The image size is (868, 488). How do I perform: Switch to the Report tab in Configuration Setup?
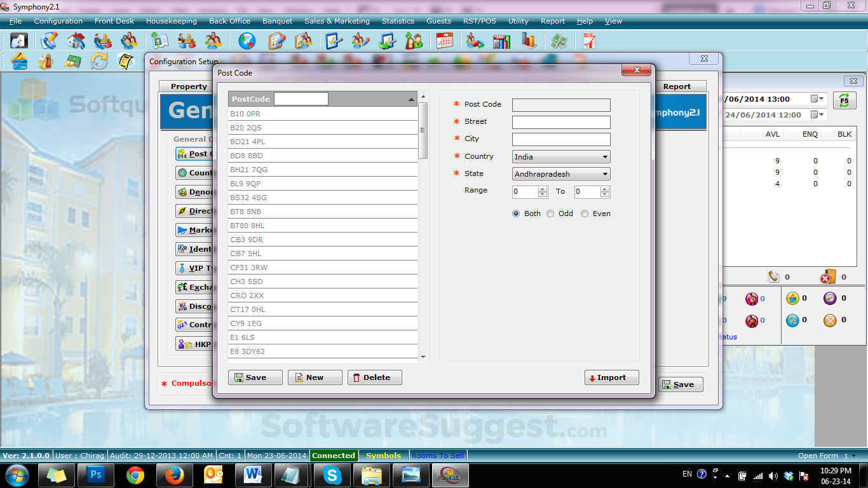677,86
